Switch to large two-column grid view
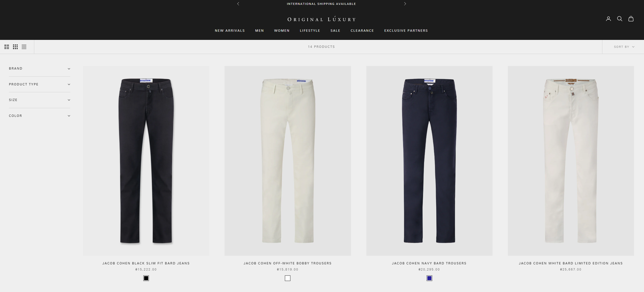 [x=7, y=47]
